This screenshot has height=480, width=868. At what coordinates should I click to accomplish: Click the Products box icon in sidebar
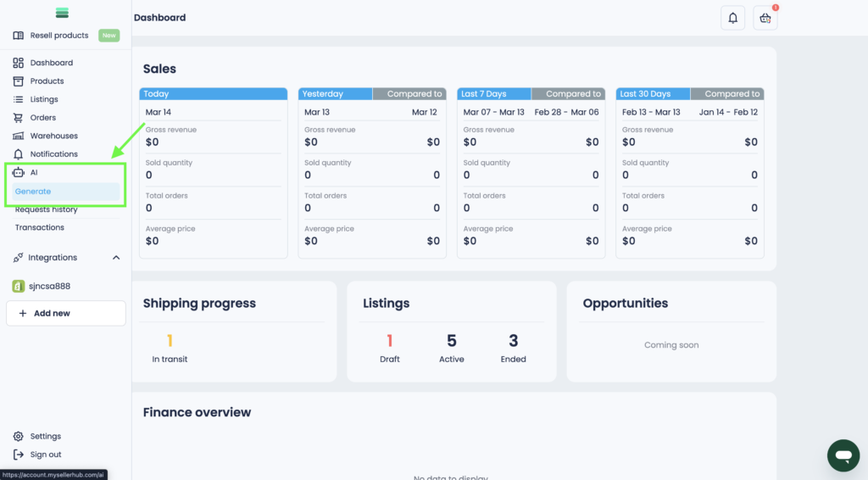point(19,81)
